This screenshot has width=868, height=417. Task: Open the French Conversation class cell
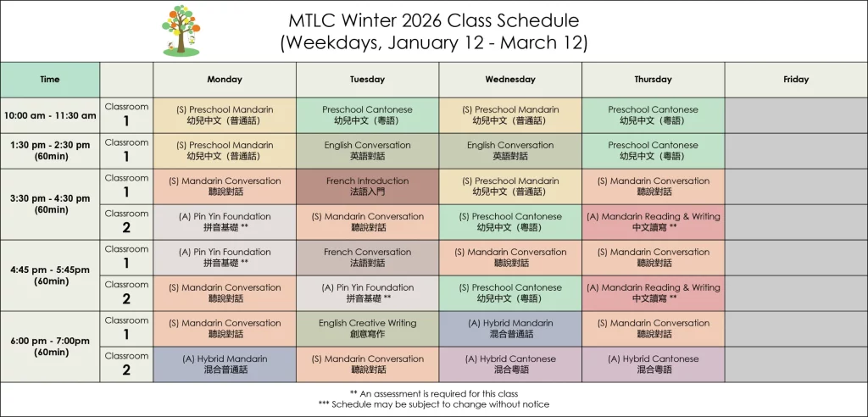[367, 258]
